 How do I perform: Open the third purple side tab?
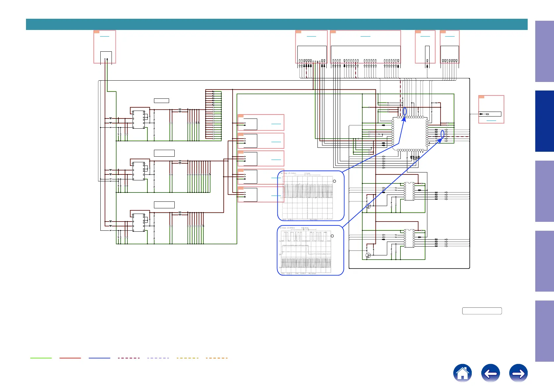point(544,191)
